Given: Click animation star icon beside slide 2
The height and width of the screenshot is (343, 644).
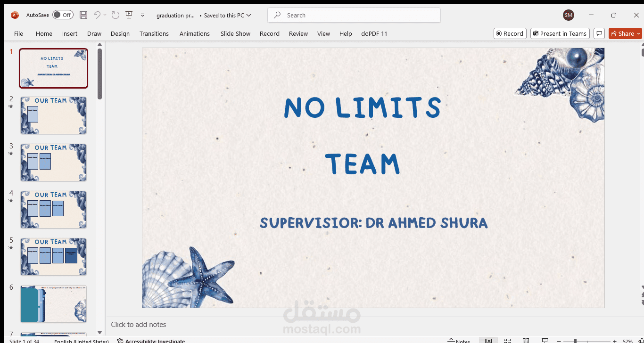Looking at the screenshot, I should click(x=11, y=106).
